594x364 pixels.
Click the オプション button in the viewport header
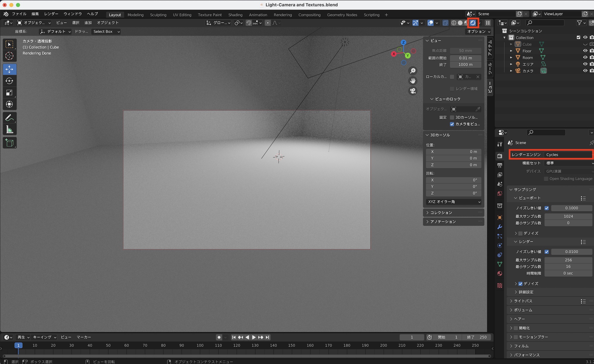click(478, 31)
